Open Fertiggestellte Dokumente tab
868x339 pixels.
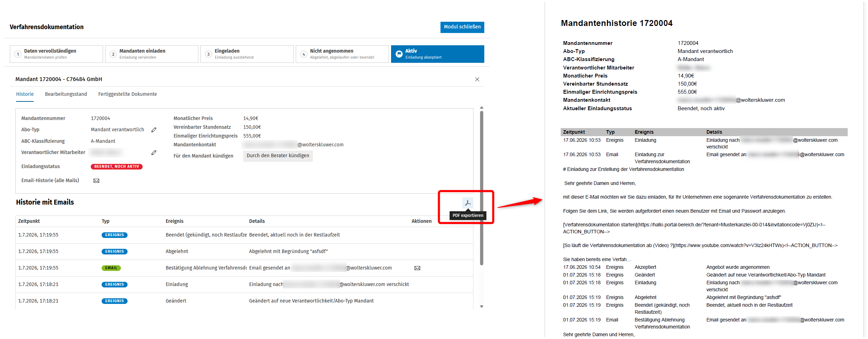(128, 94)
